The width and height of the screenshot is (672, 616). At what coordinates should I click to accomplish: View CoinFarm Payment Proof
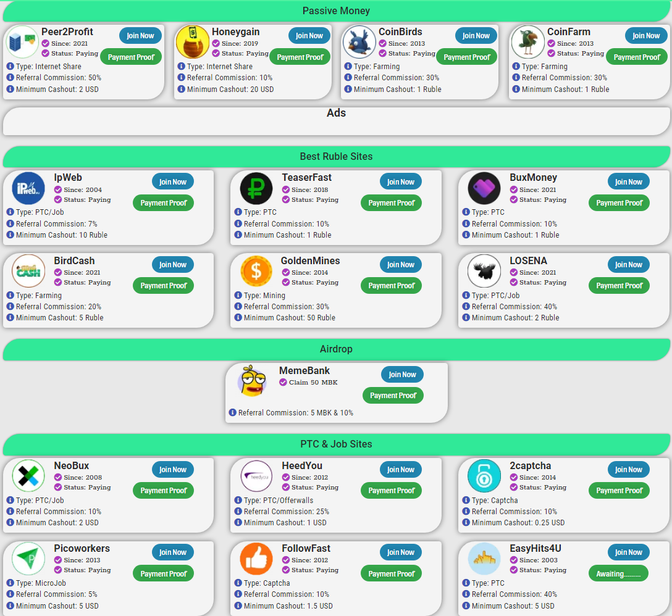pyautogui.click(x=637, y=57)
